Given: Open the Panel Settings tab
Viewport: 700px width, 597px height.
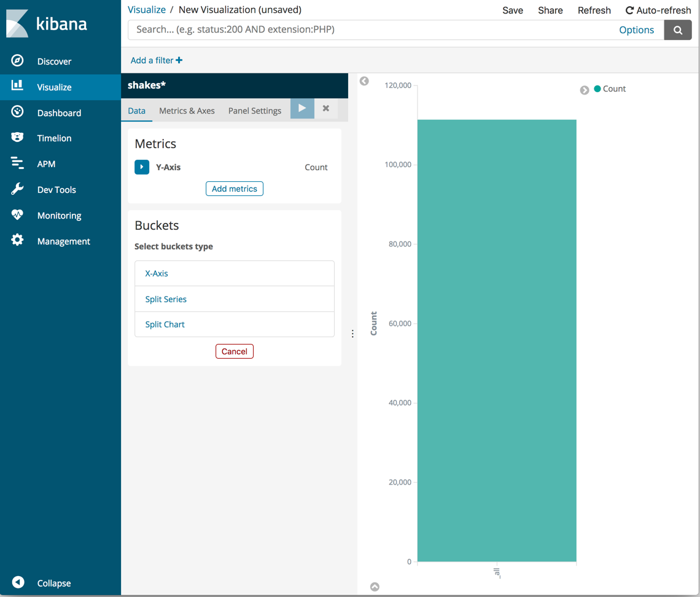Looking at the screenshot, I should [254, 111].
